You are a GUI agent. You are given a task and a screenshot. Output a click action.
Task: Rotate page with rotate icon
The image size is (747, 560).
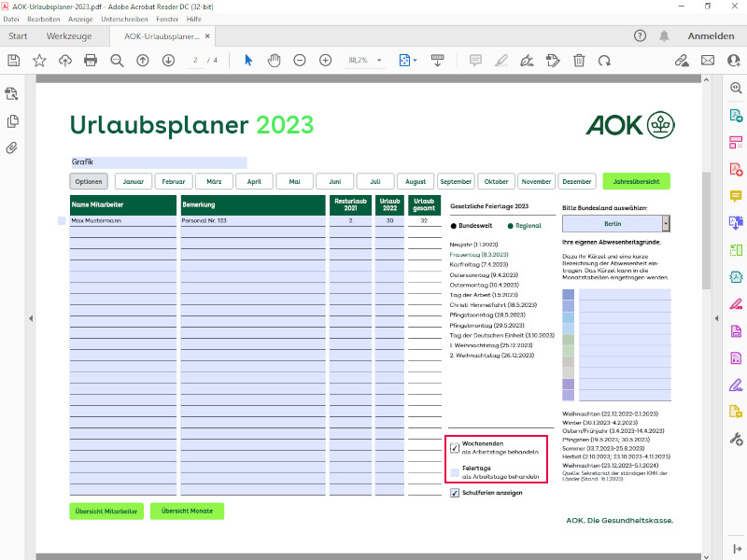pyautogui.click(x=604, y=61)
